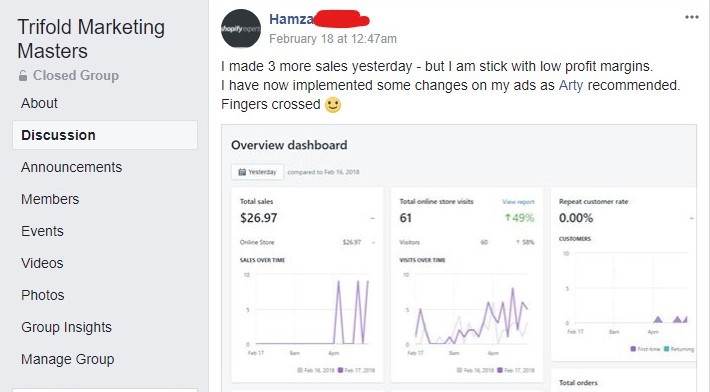Image resolution: width=710 pixels, height=392 pixels.
Task: Open the Members page
Action: (x=50, y=199)
